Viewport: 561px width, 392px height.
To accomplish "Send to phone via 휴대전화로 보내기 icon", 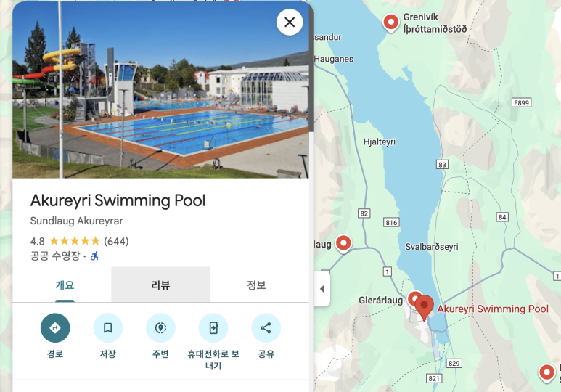I will (213, 327).
